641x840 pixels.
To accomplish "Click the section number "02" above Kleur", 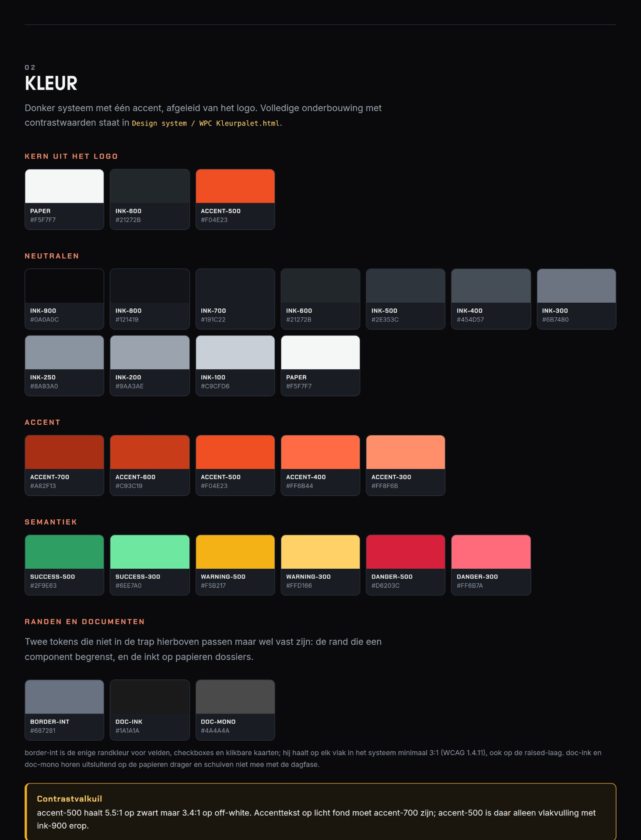I will [x=30, y=67].
